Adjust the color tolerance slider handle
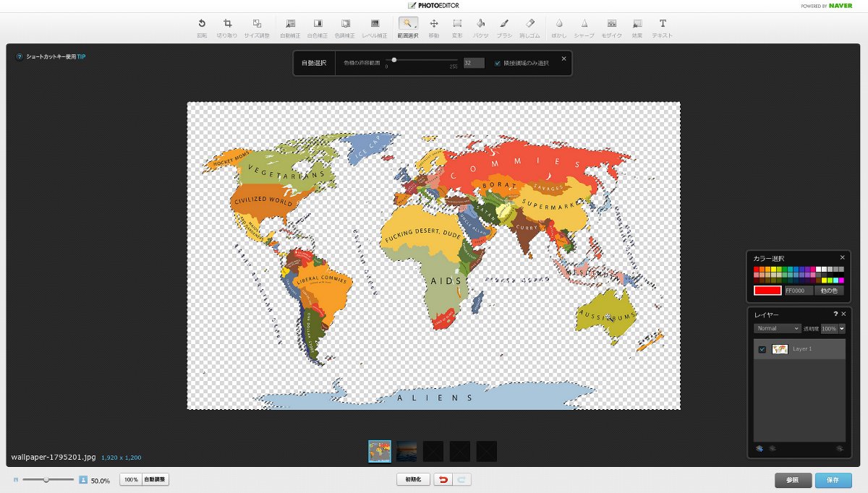Viewport: 868px width, 493px height. [x=393, y=60]
